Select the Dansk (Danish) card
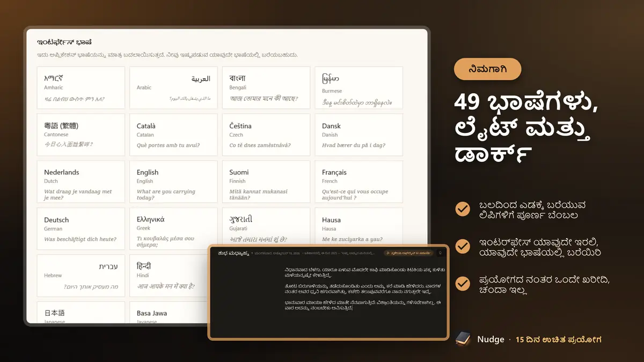 point(358,135)
